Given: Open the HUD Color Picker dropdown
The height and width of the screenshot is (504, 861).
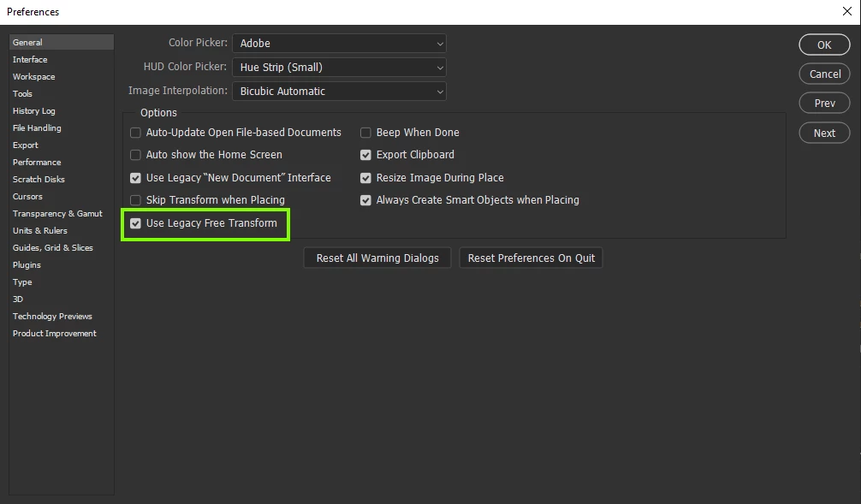Looking at the screenshot, I should point(339,68).
